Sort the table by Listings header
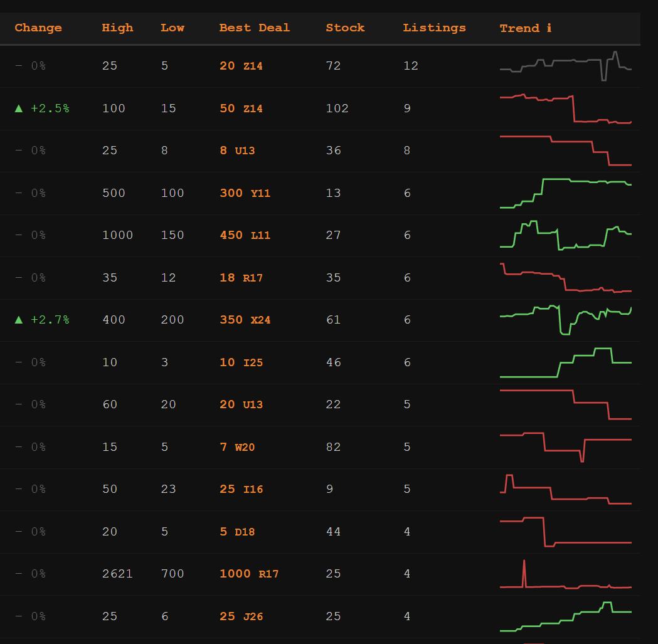The width and height of the screenshot is (658, 644). (434, 28)
